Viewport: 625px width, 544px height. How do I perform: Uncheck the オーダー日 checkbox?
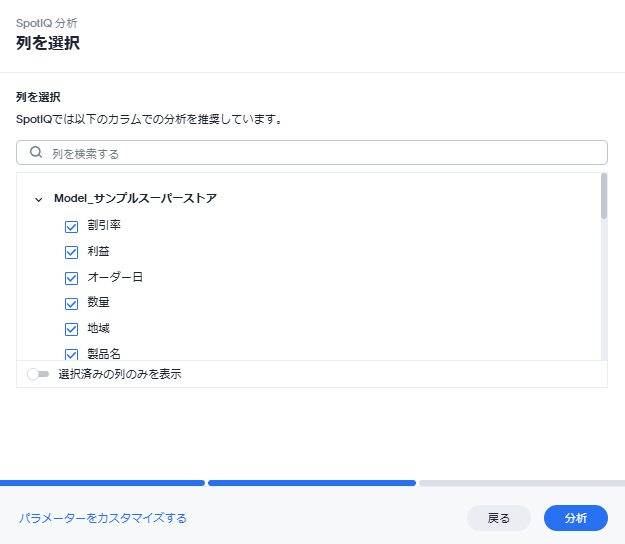tap(71, 278)
